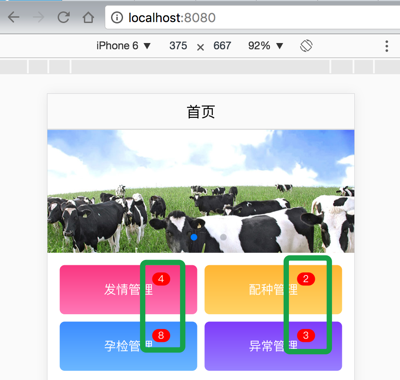Open the purple 异常管理 card
The width and height of the screenshot is (400, 380).
[273, 346]
